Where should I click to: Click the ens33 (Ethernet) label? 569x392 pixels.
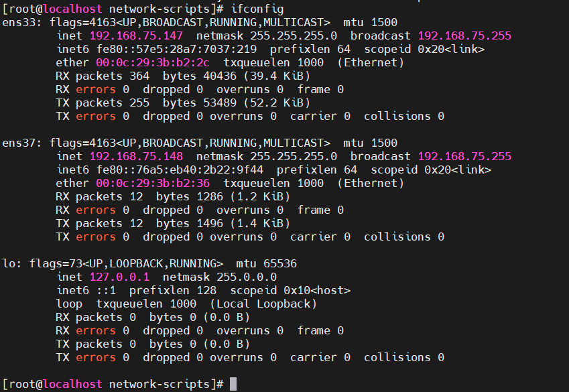click(371, 62)
